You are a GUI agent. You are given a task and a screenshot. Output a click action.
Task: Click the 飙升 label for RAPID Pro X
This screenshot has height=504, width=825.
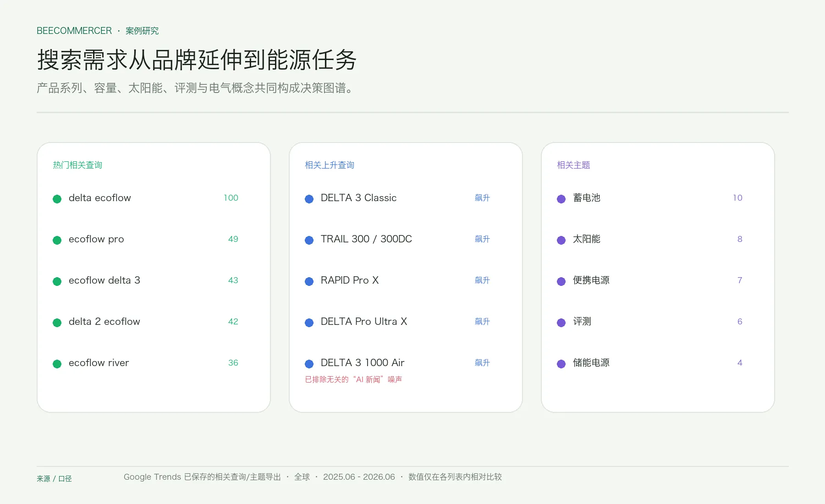[x=482, y=280]
